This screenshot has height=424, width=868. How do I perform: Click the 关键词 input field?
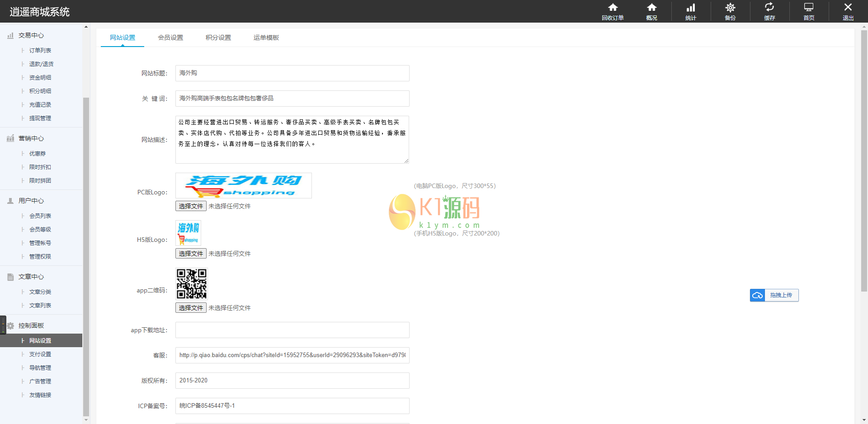coord(292,99)
